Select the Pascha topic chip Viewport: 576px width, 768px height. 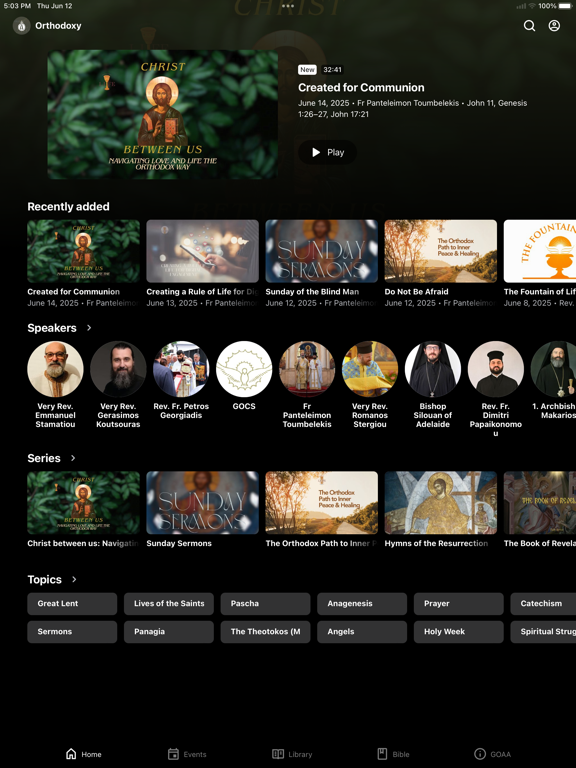[265, 604]
